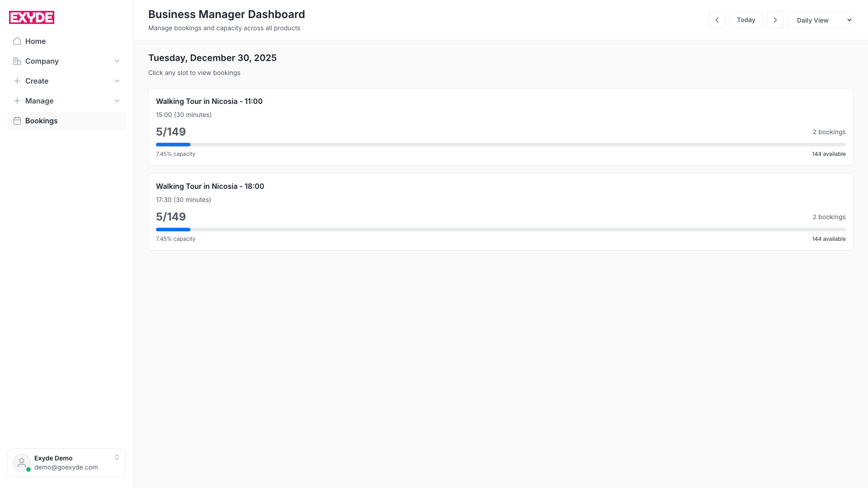Select the Home icon in sidebar
Viewport: 868px width, 488px height.
pyautogui.click(x=17, y=41)
